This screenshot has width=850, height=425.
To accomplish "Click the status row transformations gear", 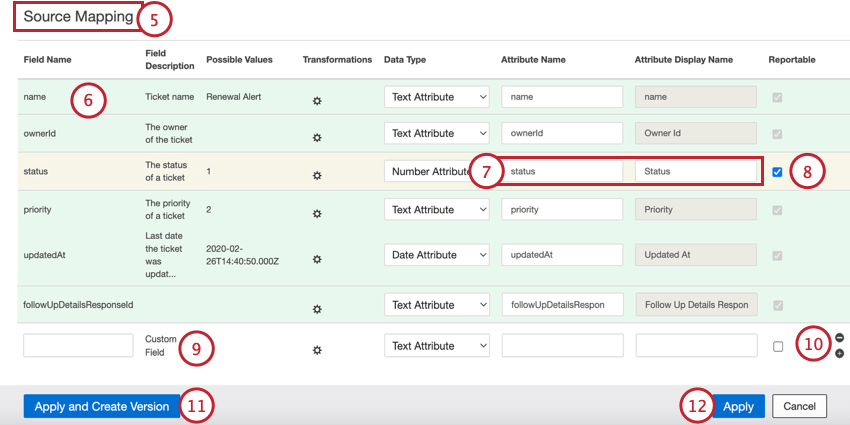I will click(x=317, y=175).
